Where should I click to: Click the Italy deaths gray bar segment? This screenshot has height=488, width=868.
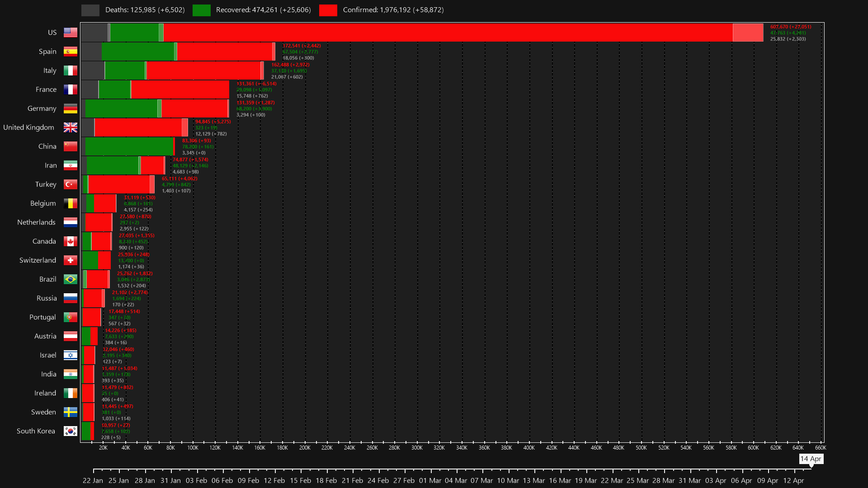[x=93, y=70]
